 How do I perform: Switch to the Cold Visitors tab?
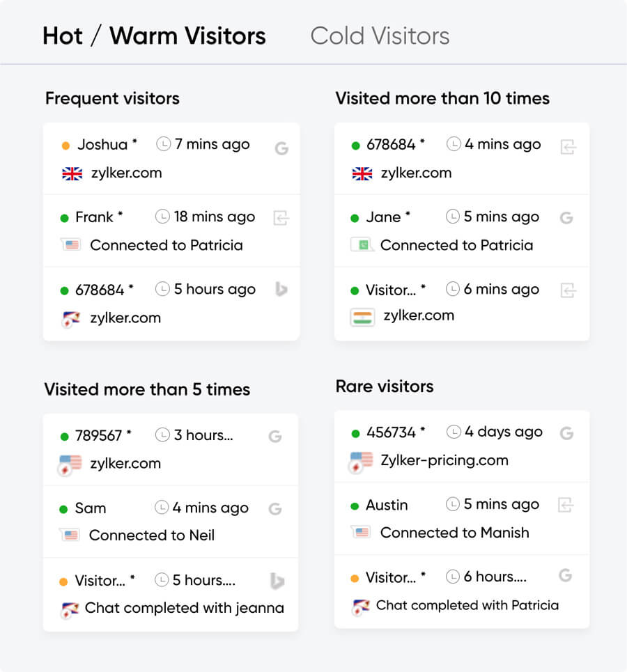click(380, 36)
